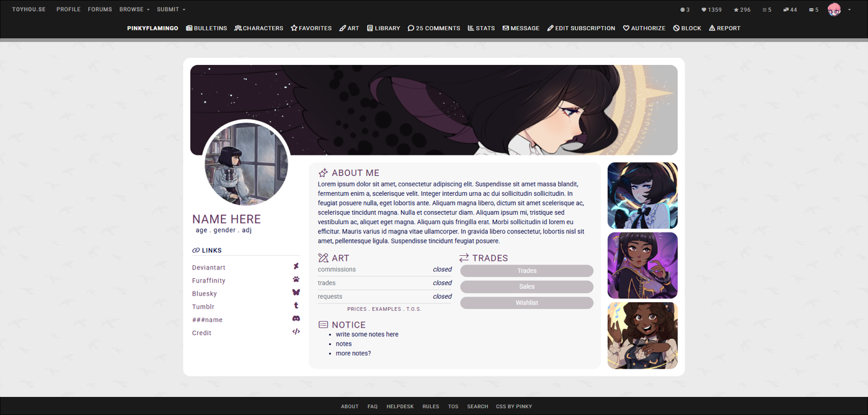View the 25 Comments
868x415 pixels.
[x=434, y=28]
